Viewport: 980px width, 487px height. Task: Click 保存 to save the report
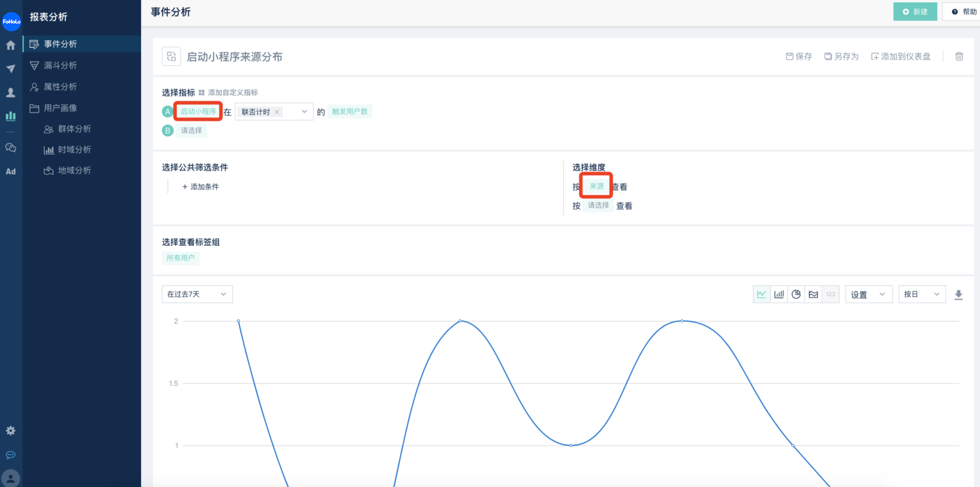click(799, 56)
